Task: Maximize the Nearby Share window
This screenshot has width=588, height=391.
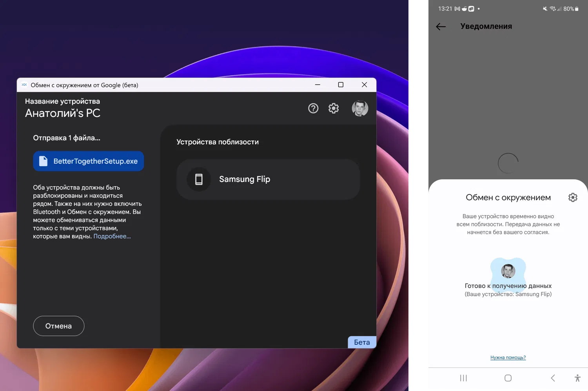Action: click(x=341, y=85)
